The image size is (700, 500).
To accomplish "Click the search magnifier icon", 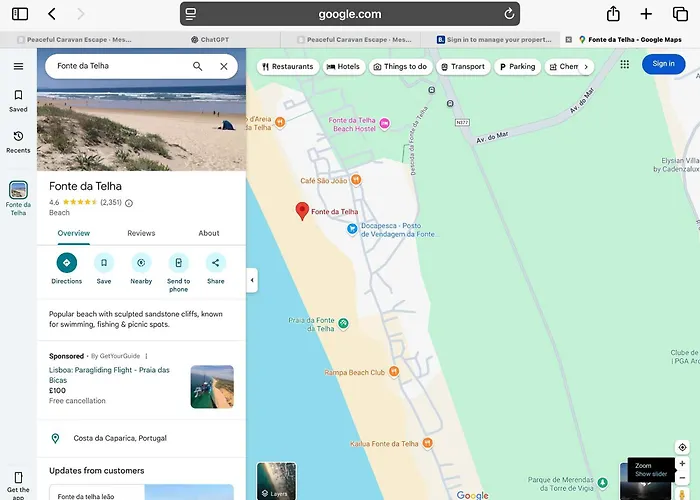I will pyautogui.click(x=197, y=66).
